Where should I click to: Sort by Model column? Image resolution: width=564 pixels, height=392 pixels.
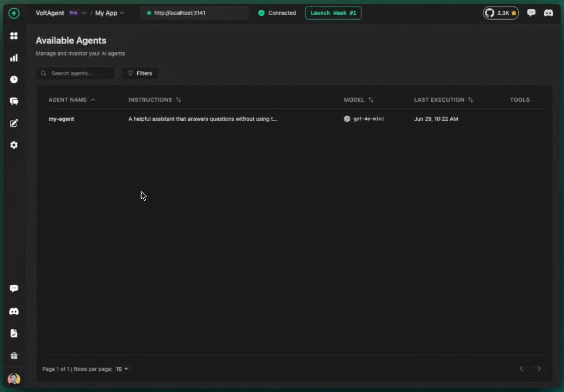[x=358, y=100]
